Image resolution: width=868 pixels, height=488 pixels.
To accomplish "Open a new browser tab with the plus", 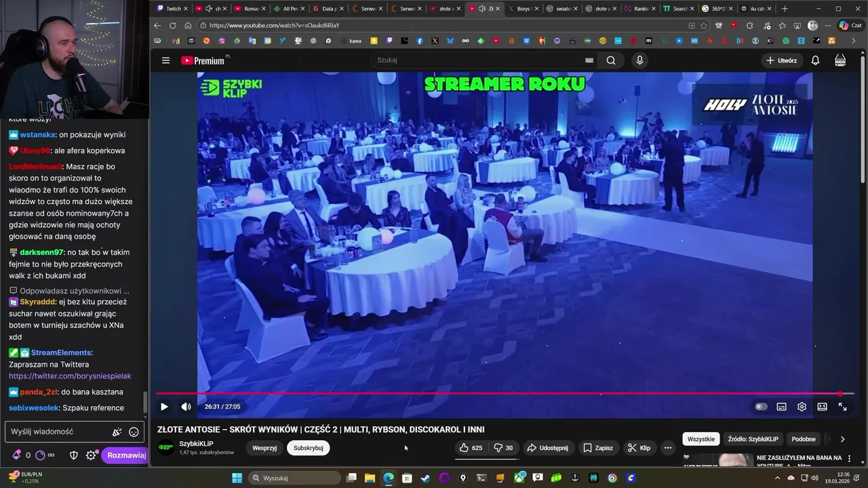I will tap(785, 9).
